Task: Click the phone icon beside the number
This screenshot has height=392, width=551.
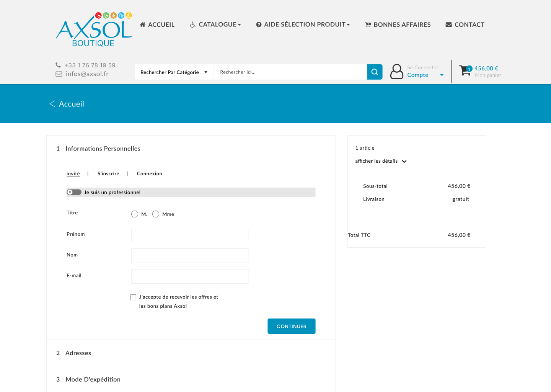Action: pos(58,65)
